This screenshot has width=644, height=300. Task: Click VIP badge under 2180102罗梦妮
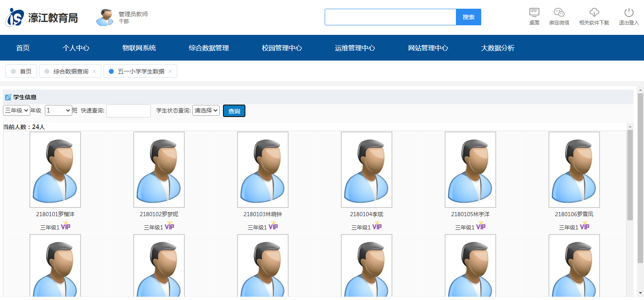click(x=169, y=225)
